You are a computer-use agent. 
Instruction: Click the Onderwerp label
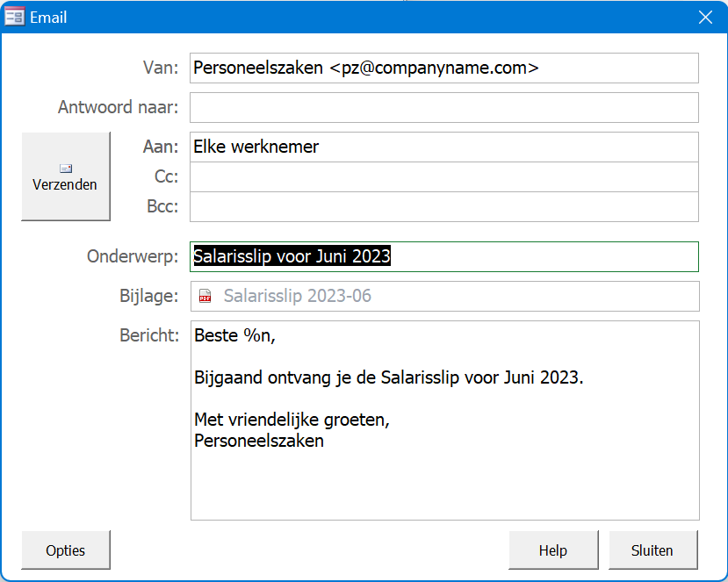[133, 256]
